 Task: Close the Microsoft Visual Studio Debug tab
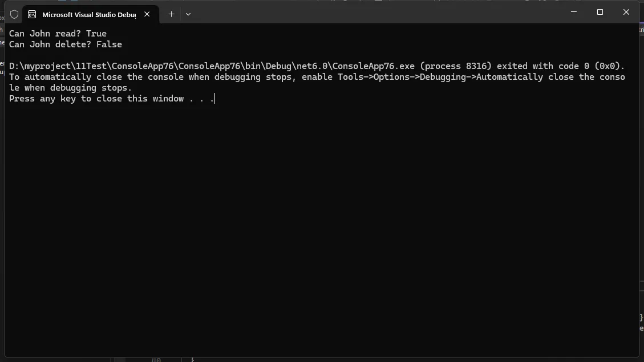[x=147, y=14]
